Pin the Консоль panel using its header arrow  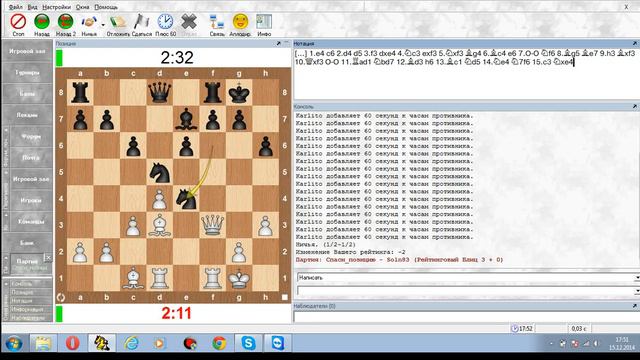(x=635, y=106)
